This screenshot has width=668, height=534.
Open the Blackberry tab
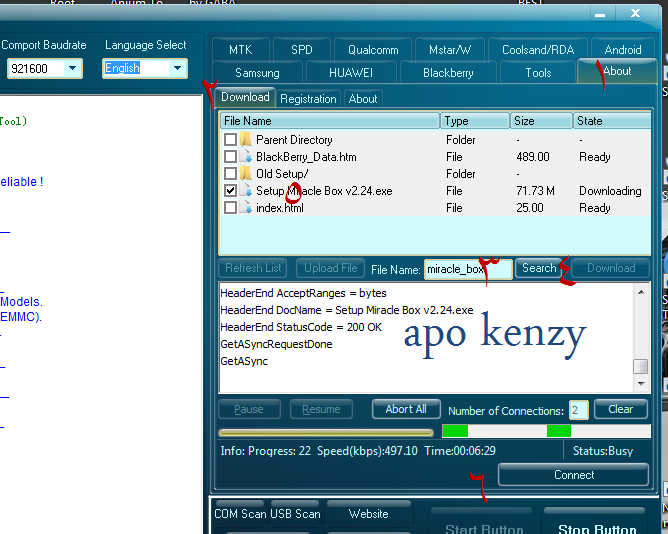click(x=448, y=73)
